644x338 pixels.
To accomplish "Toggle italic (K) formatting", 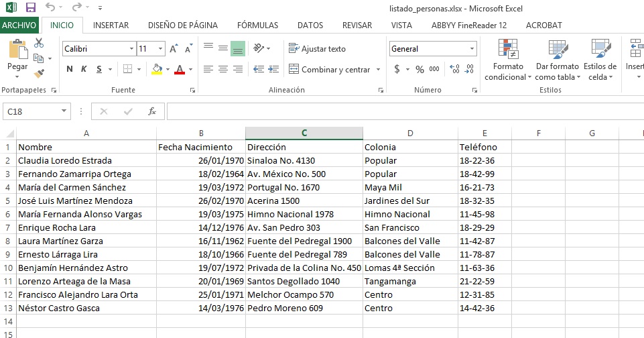I will point(84,69).
